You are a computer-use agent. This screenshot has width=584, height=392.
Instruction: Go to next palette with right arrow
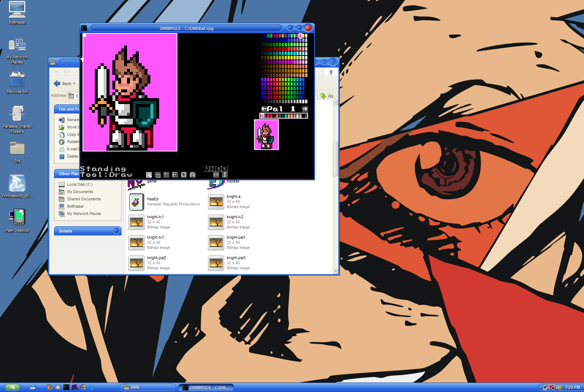(x=305, y=109)
